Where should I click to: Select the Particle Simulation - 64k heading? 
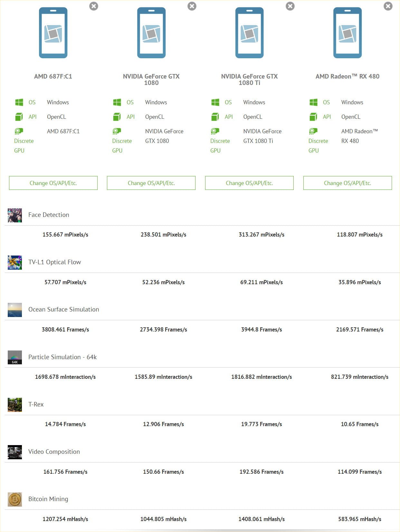tap(62, 357)
